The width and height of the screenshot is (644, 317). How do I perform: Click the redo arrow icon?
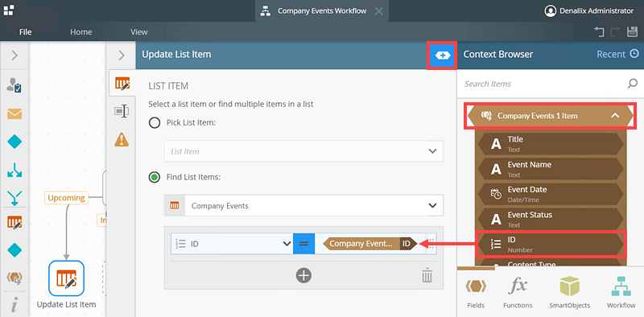(616, 31)
